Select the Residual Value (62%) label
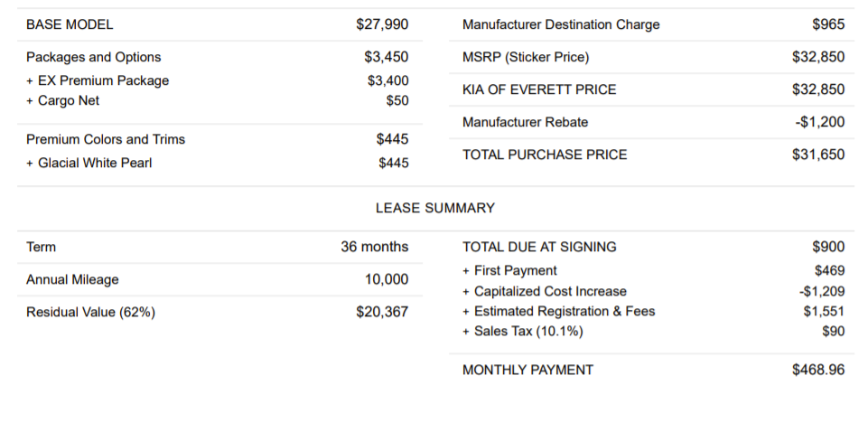This screenshot has width=868, height=432. (x=91, y=313)
